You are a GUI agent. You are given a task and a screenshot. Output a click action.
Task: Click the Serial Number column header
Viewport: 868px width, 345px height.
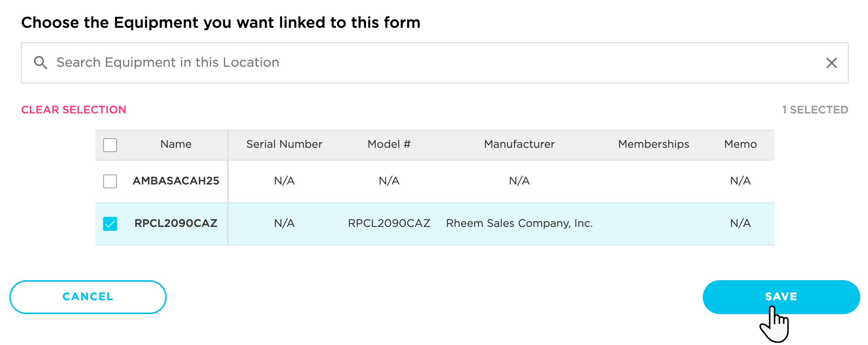click(x=284, y=144)
